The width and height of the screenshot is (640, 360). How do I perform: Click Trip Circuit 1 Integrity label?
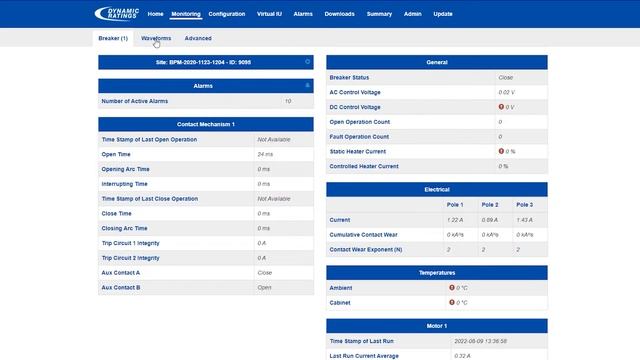tap(131, 243)
